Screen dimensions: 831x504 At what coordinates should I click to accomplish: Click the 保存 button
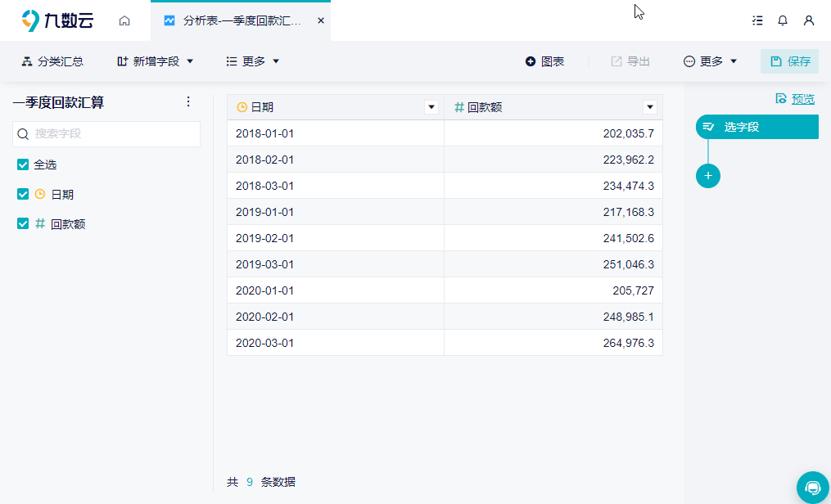tap(790, 61)
